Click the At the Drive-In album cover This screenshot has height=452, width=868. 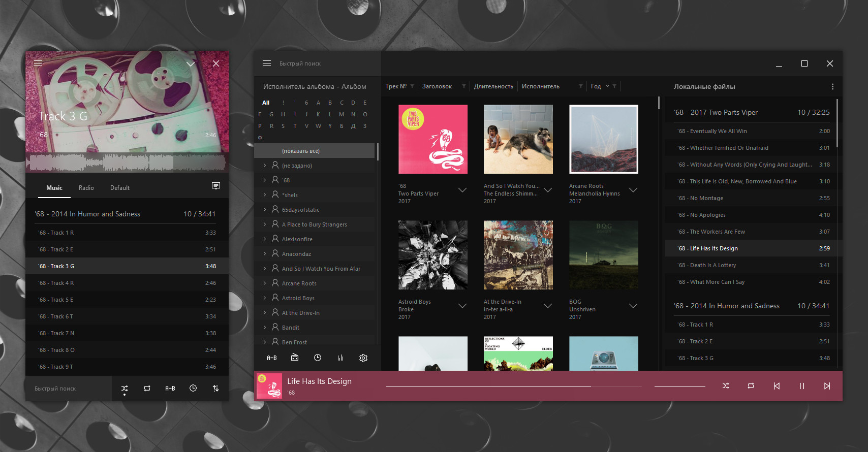tap(518, 255)
